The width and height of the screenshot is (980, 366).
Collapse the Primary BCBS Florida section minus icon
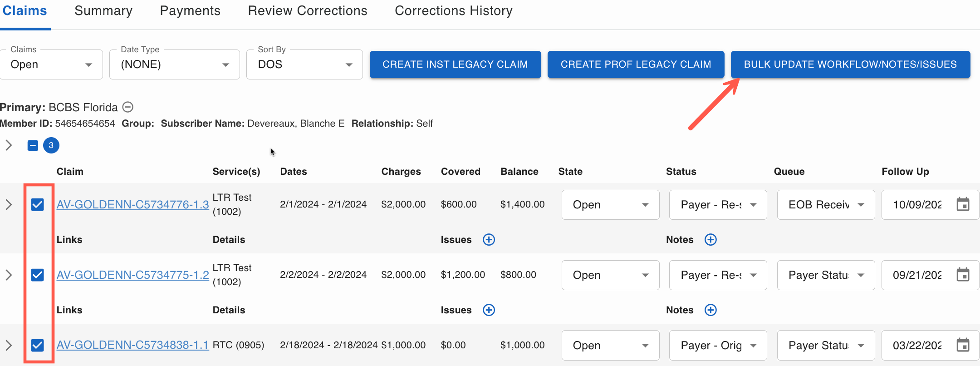[x=128, y=107]
